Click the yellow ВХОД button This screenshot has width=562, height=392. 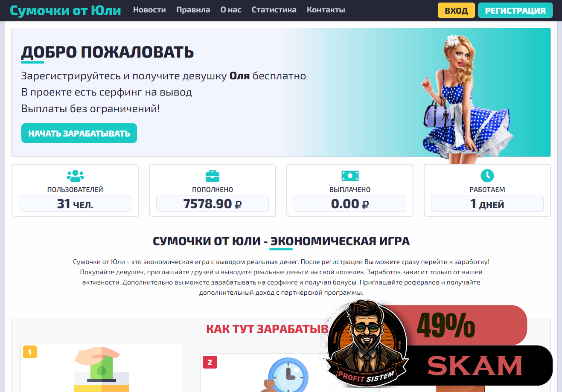click(456, 10)
